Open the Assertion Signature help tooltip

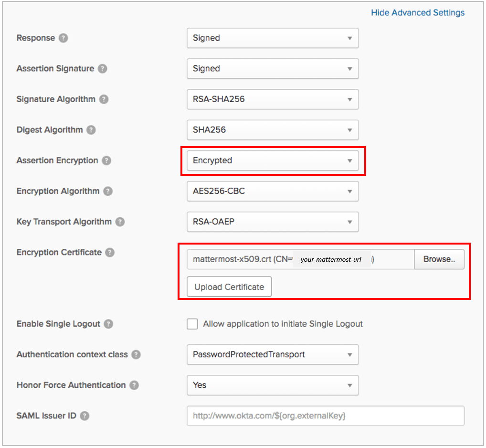click(102, 69)
